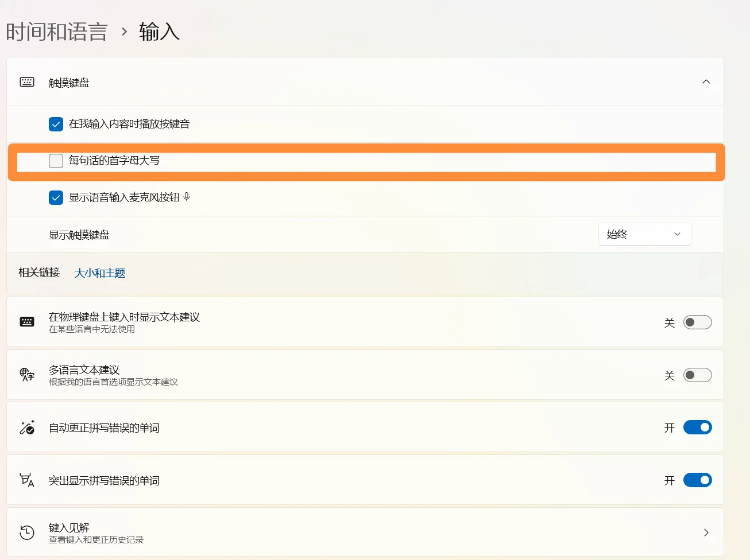The height and width of the screenshot is (560, 750).
Task: Uncheck 在我输入内容时播放按键音
Action: point(56,124)
